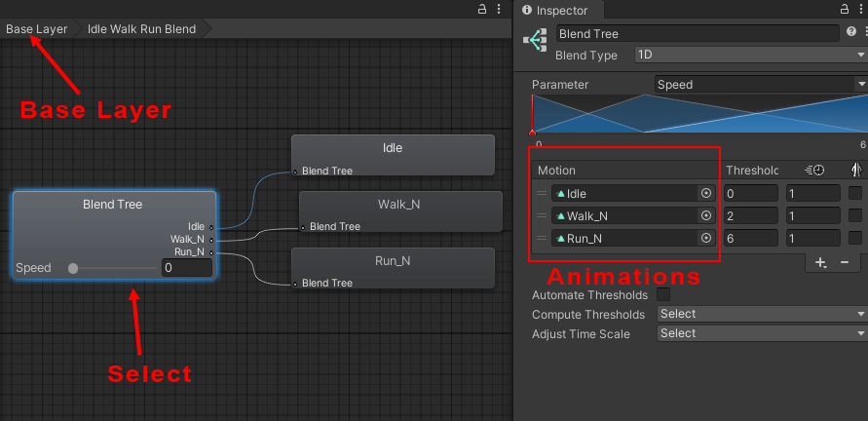Lock the Inspector panel with padlock icon

point(844,9)
